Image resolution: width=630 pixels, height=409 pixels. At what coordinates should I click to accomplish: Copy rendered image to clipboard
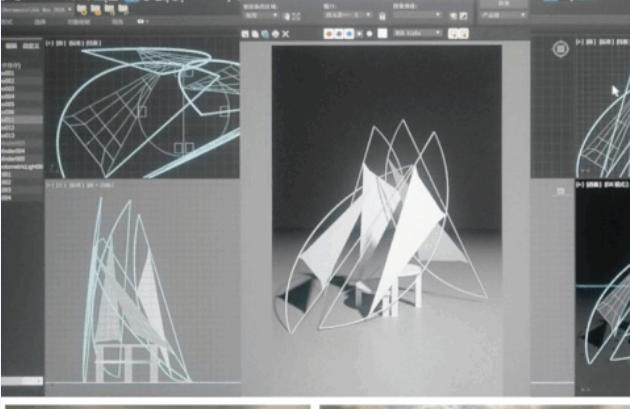pyautogui.click(x=255, y=34)
